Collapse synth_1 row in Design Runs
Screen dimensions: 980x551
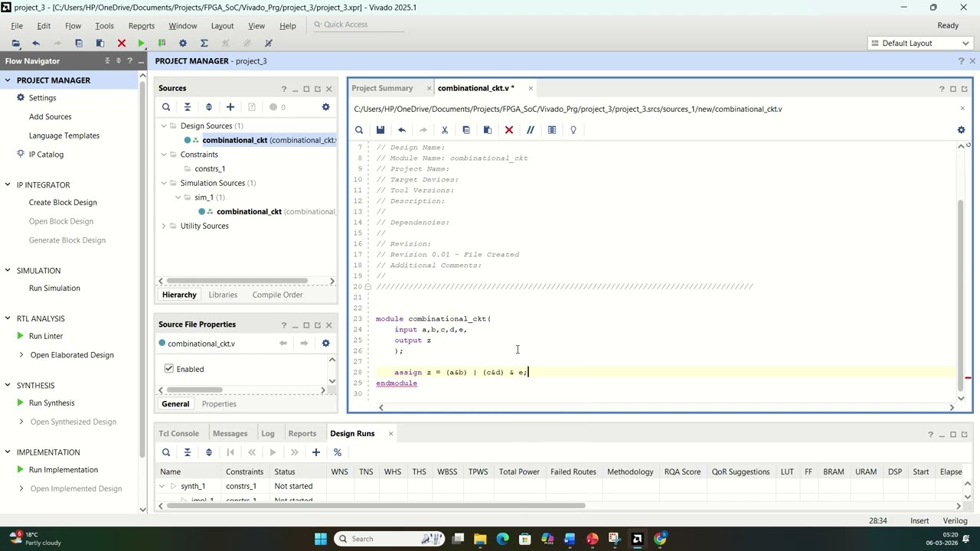[x=162, y=487]
